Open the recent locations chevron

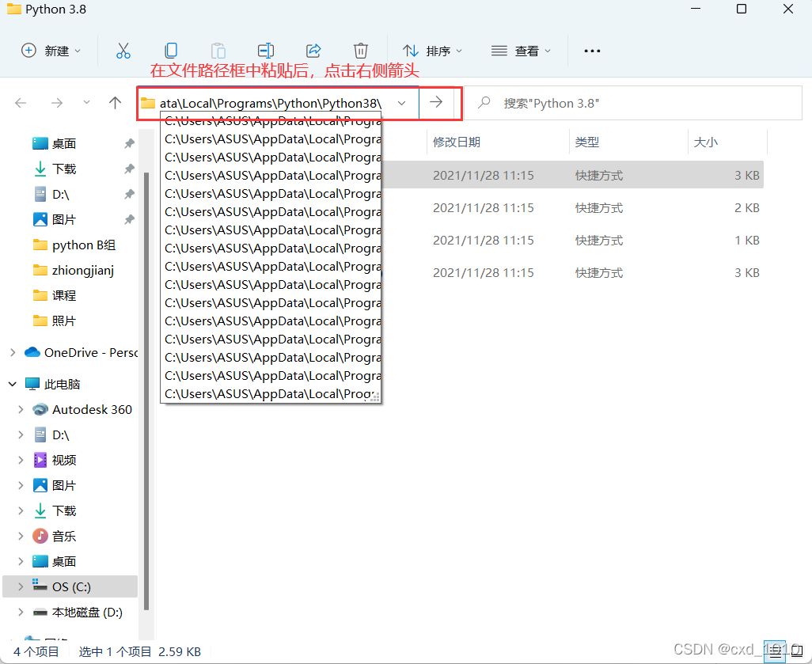point(86,103)
